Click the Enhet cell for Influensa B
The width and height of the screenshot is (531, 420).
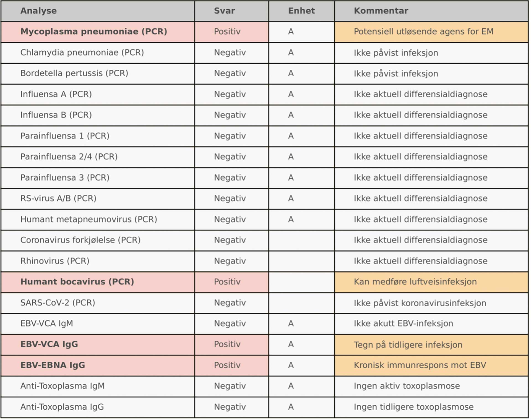[x=291, y=115]
